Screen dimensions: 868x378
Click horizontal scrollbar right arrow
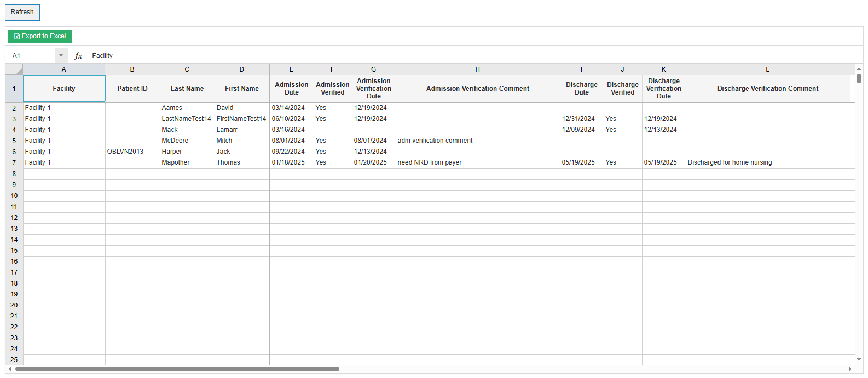click(850, 369)
